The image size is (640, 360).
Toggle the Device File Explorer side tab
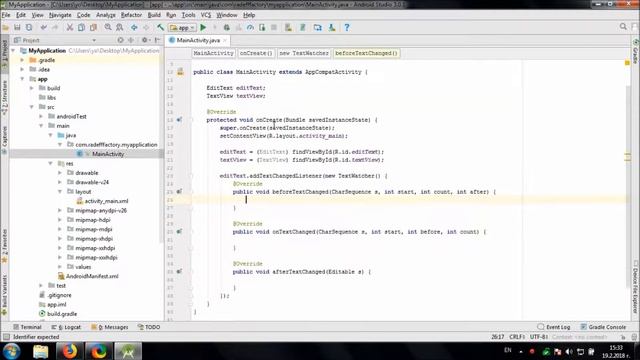[x=636, y=287]
